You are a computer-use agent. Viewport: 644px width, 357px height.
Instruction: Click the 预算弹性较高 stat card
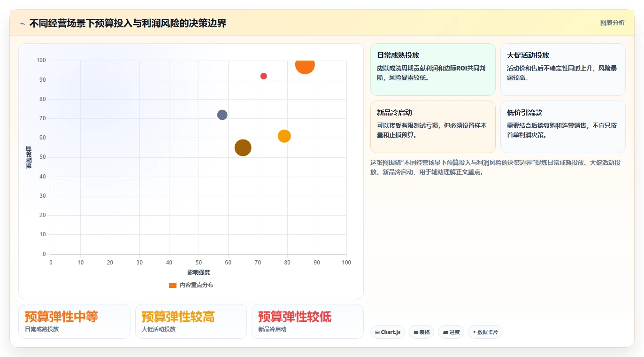[191, 321]
